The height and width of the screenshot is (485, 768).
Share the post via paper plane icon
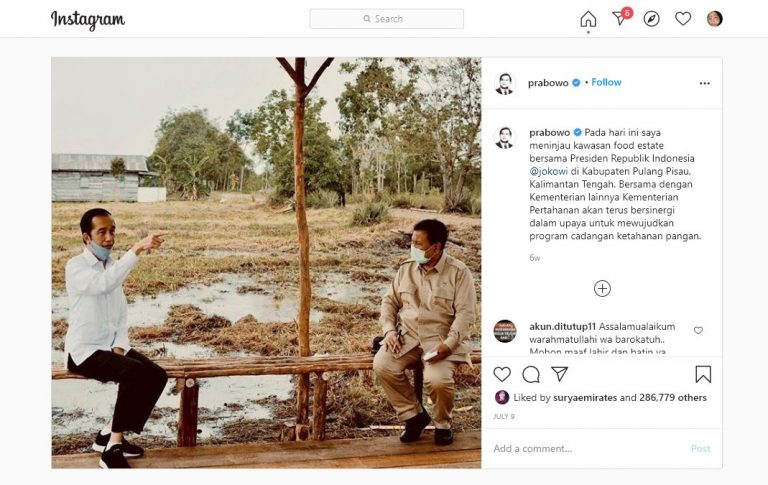pos(559,374)
